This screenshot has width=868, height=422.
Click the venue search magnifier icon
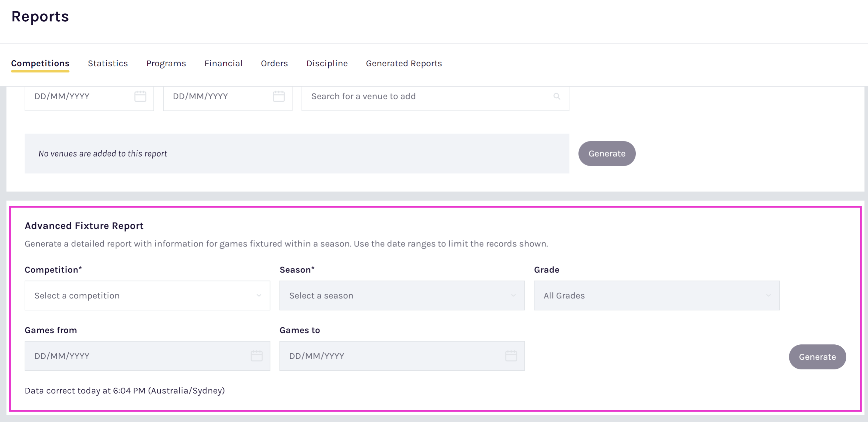(x=557, y=97)
